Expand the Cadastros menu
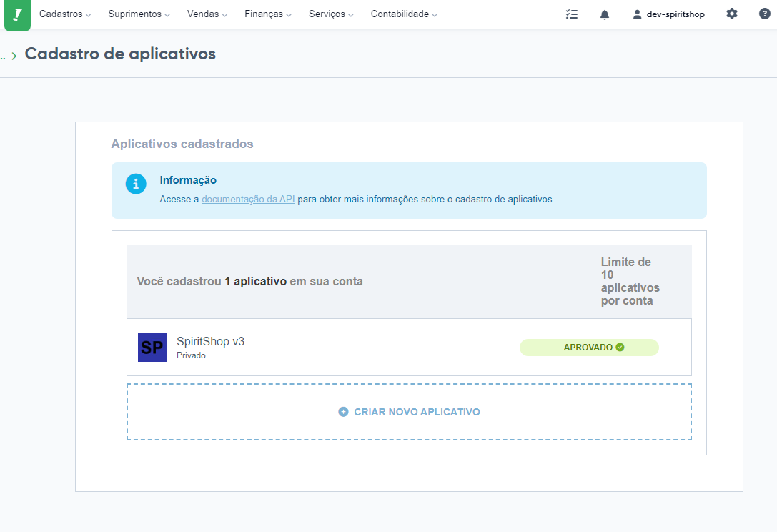Image resolution: width=777 pixels, height=532 pixels. 65,14
